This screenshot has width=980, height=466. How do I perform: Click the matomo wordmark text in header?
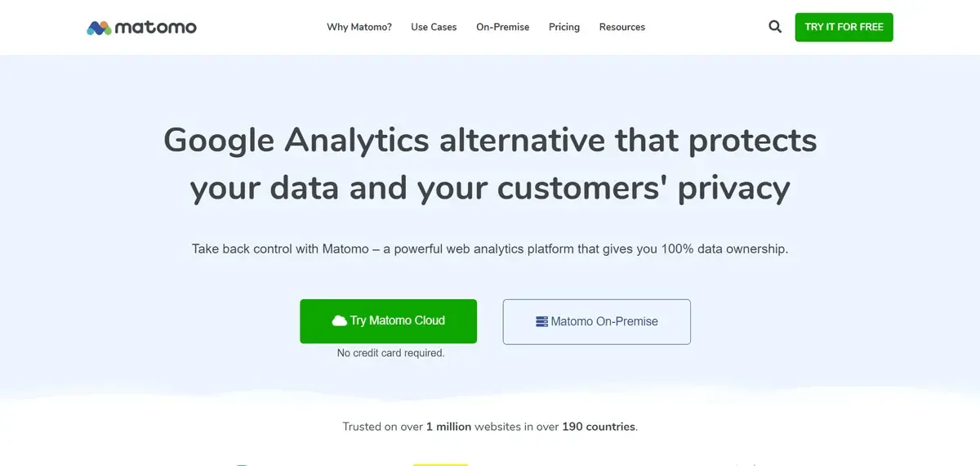coord(156,27)
